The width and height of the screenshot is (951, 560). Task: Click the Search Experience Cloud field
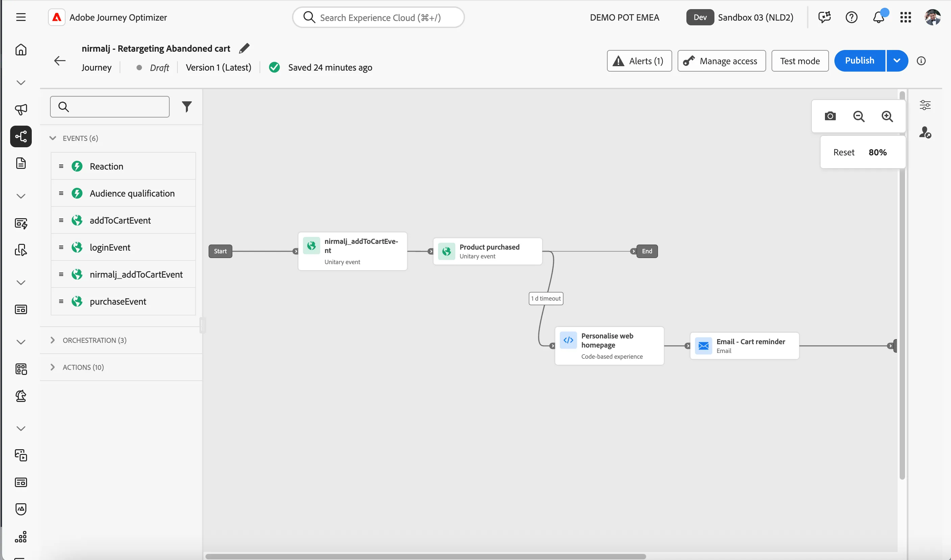pos(378,17)
